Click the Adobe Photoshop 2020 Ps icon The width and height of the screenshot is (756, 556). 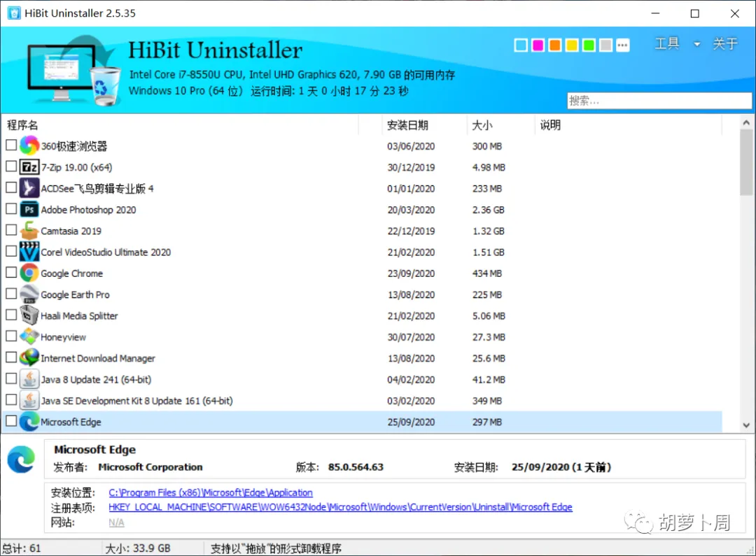pyautogui.click(x=29, y=209)
